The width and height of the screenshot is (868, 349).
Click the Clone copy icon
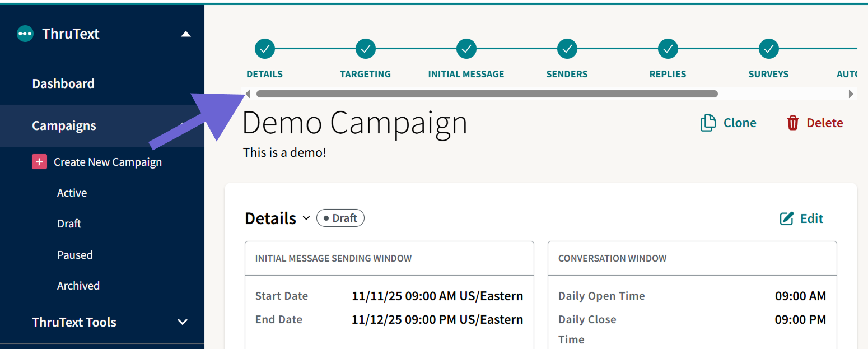(708, 123)
